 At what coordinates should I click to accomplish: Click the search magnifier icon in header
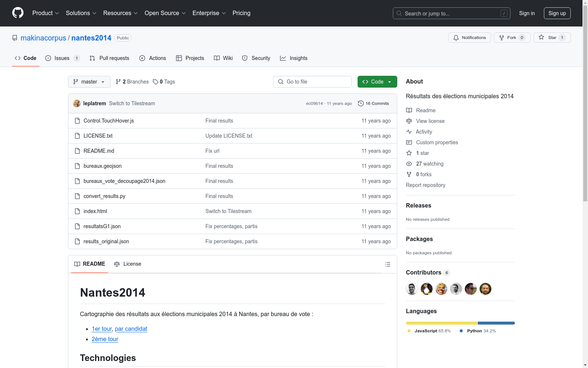[x=399, y=13]
